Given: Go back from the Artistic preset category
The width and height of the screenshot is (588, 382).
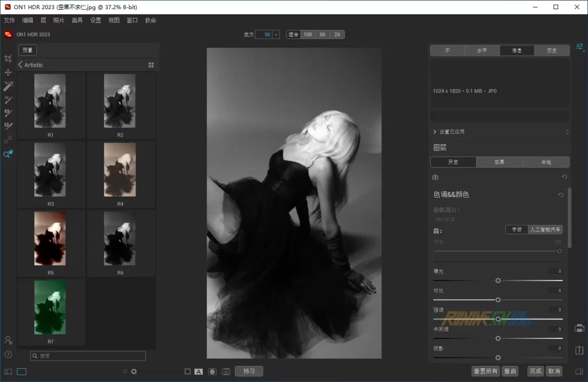Looking at the screenshot, I should [21, 65].
